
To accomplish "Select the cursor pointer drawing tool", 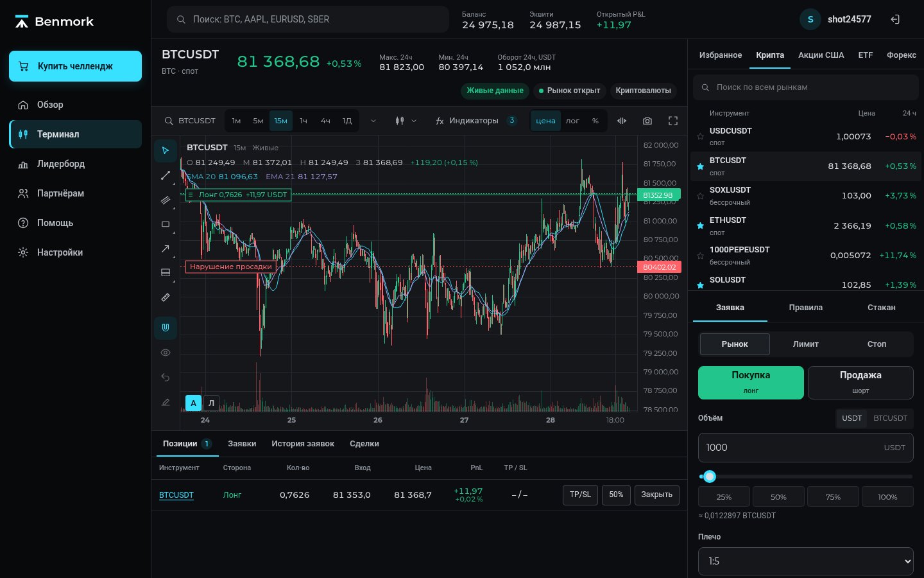I will coord(166,150).
